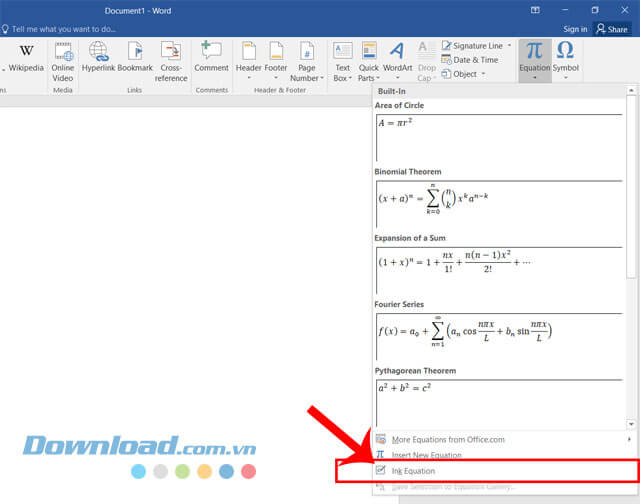Insert a Hyperlink

[98, 57]
